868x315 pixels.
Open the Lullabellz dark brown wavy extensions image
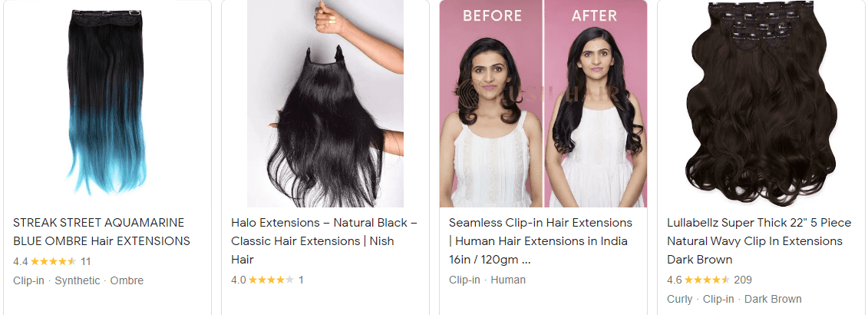pos(761,104)
